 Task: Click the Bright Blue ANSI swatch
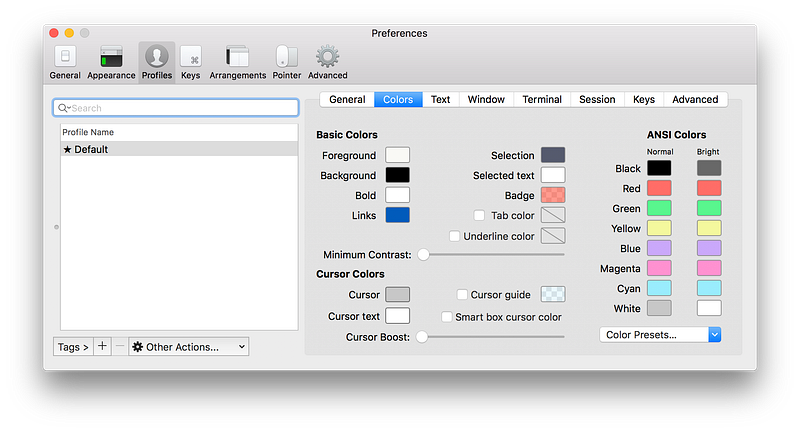(x=709, y=248)
